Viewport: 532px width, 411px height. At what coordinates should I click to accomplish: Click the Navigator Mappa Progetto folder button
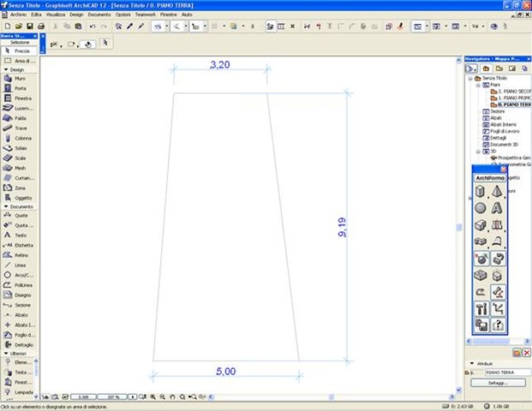pyautogui.click(x=486, y=68)
